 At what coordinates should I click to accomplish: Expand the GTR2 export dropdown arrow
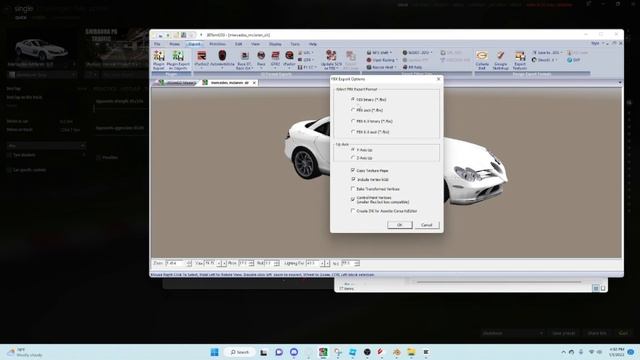276,68
